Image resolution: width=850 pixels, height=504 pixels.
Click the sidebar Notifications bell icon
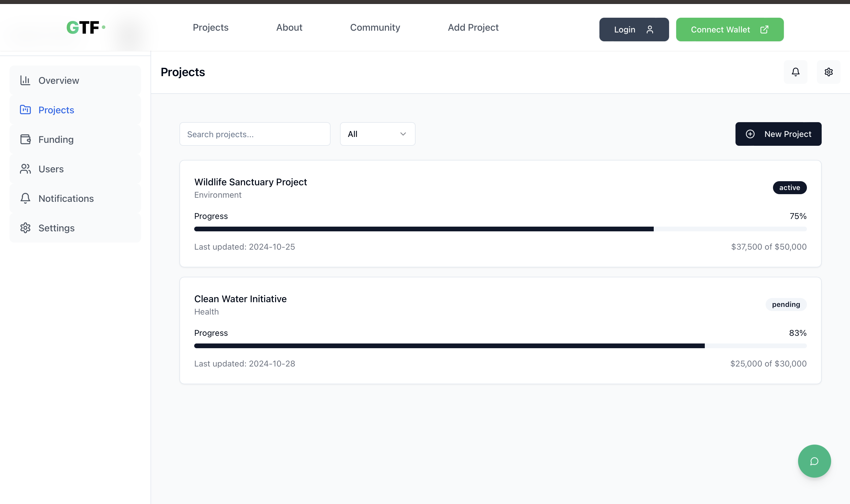25,198
